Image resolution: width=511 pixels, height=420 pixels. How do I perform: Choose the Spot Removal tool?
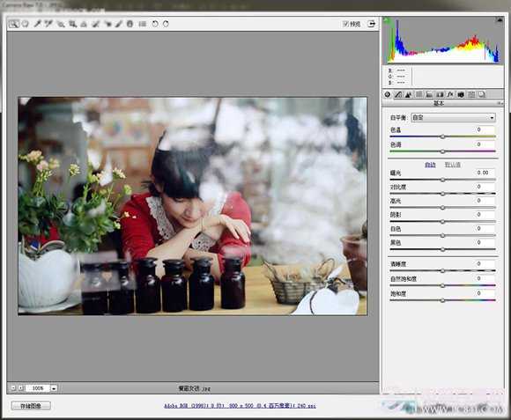point(96,24)
